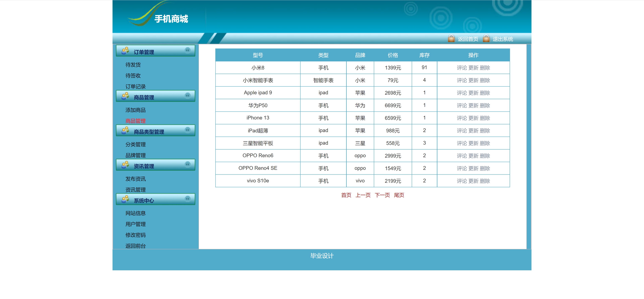Image resolution: width=644 pixels, height=299 pixels.
Task: Open the 订单记录 menu item
Action: click(136, 87)
